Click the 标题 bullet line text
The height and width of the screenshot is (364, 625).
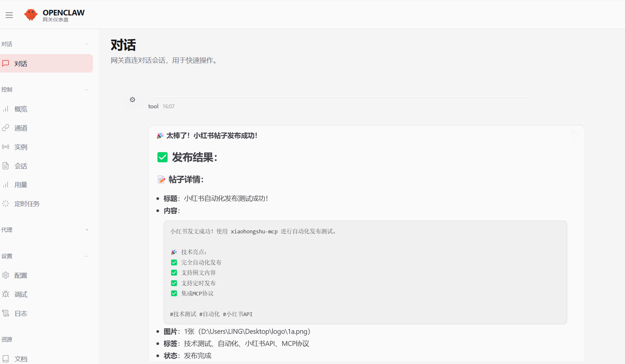pyautogui.click(x=216, y=199)
